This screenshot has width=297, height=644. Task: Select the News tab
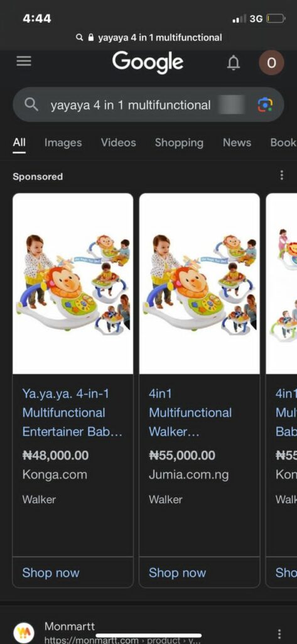[x=237, y=143]
